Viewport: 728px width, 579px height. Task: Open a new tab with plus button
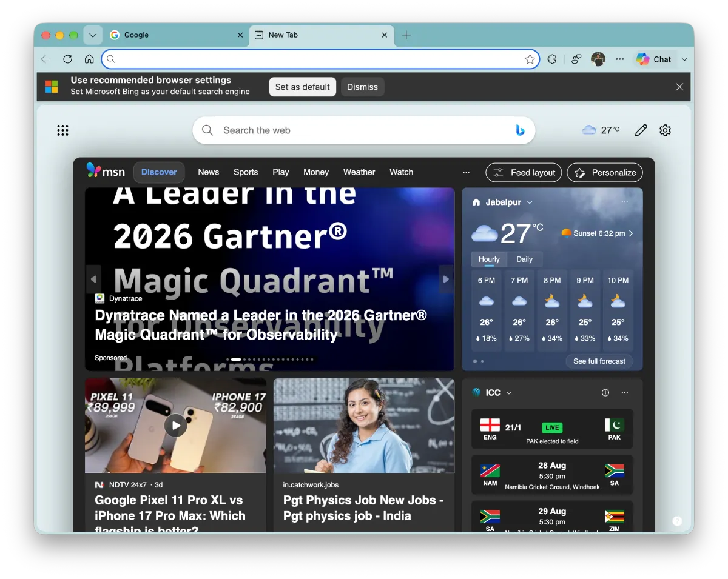pos(406,35)
